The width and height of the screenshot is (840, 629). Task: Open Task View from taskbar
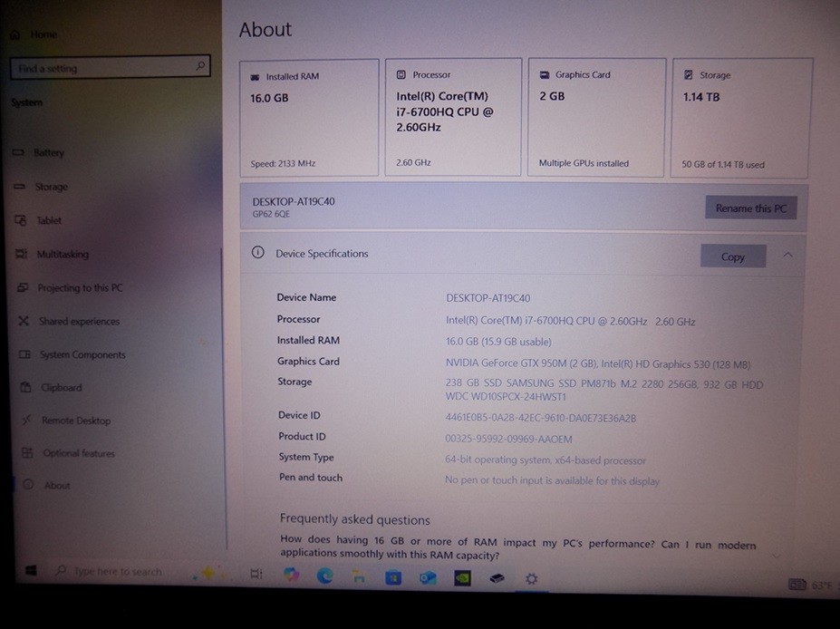pyautogui.click(x=256, y=574)
